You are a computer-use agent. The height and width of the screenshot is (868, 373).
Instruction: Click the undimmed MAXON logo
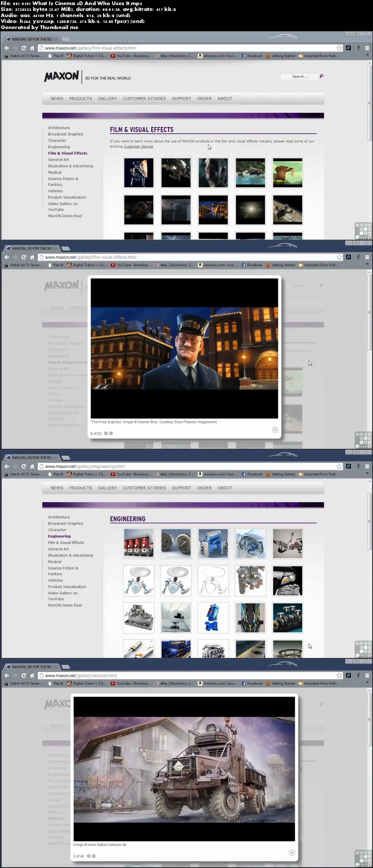pyautogui.click(x=61, y=76)
